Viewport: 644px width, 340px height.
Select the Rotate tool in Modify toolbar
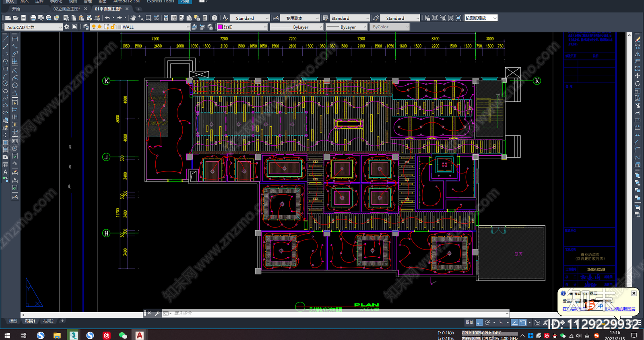pos(638,84)
